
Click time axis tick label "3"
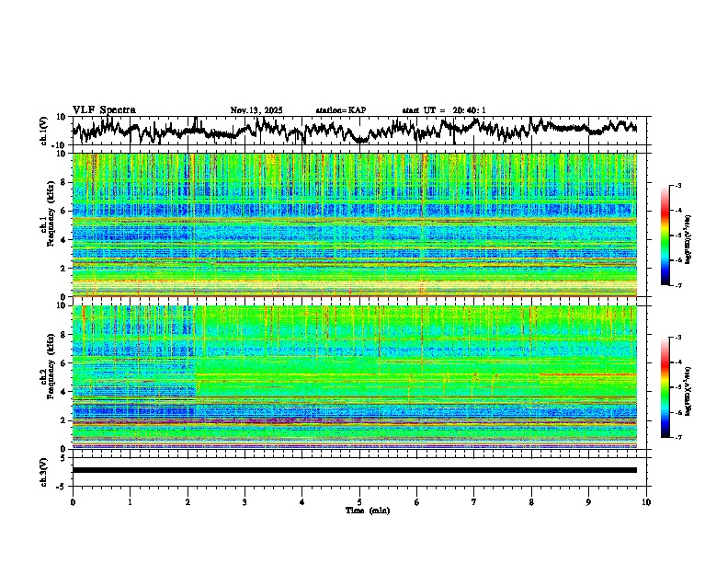245,502
